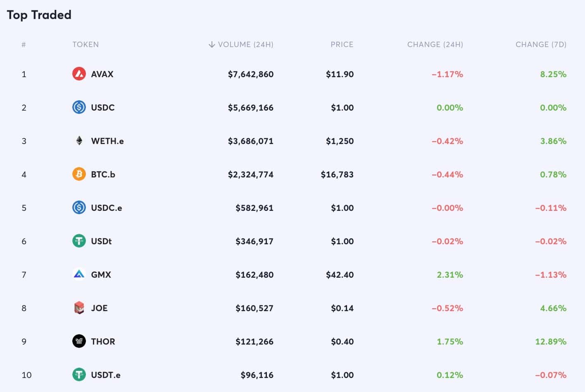Viewport: 585px width, 392px height.
Task: Click the USDC.e blue coin icon
Action: point(79,208)
